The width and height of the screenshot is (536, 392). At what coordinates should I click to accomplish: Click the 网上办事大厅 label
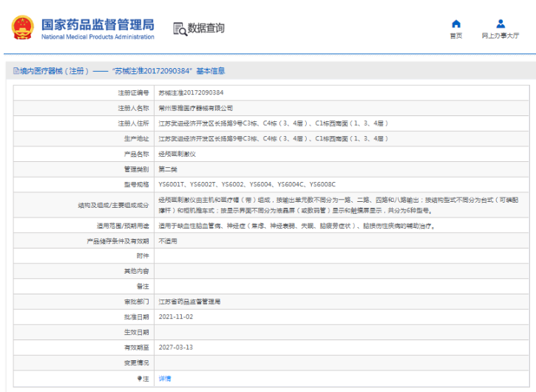point(501,36)
